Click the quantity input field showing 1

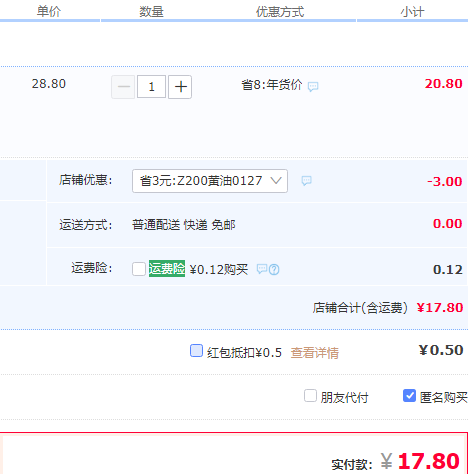tap(151, 87)
